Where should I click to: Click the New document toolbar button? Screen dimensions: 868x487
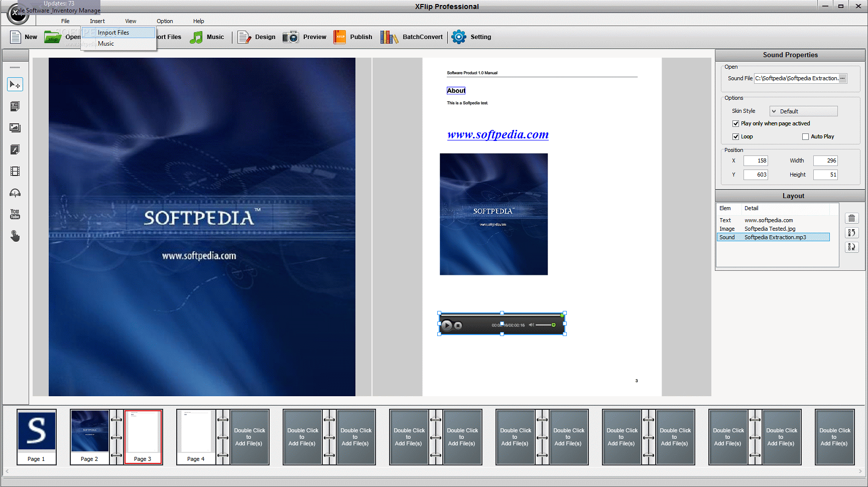pyautogui.click(x=23, y=37)
